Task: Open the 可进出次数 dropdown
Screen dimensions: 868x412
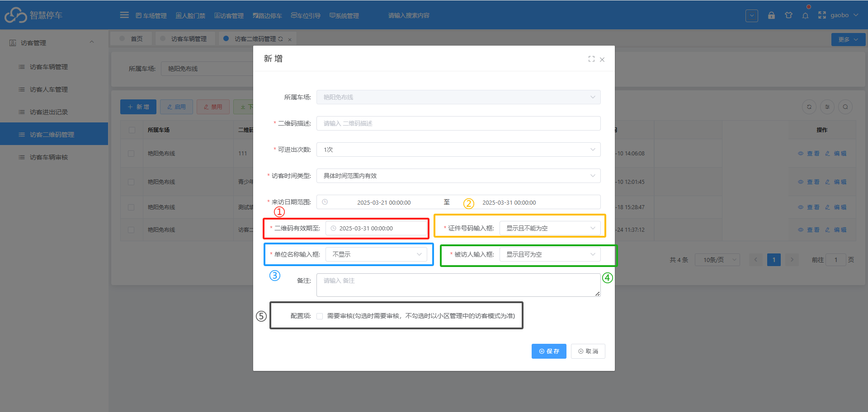Action: 458,150
